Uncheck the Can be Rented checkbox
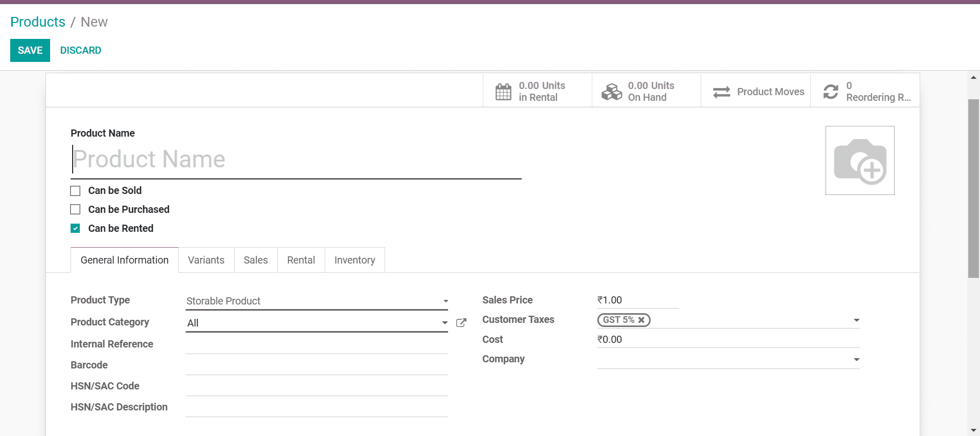Viewport: 980px width, 436px height. point(75,228)
